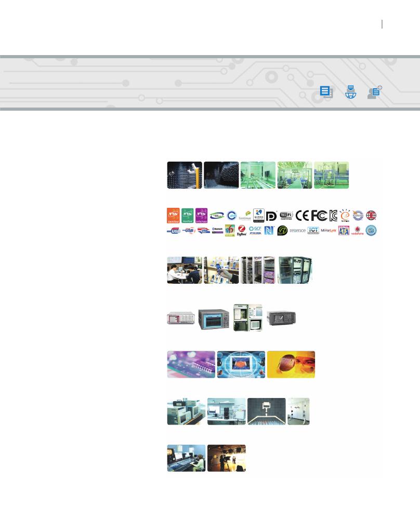Click the SuperSpeed USB logo
This screenshot has width=420, height=530.
(204, 231)
